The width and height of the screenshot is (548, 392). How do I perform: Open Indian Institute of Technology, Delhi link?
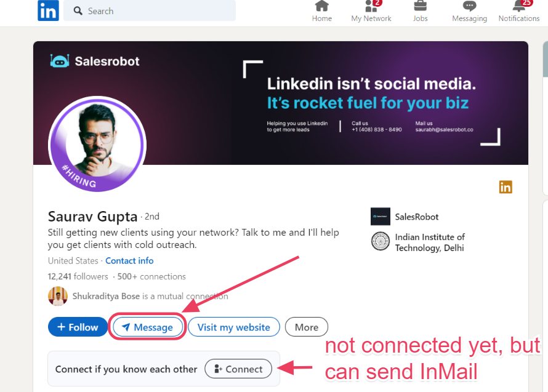(430, 242)
